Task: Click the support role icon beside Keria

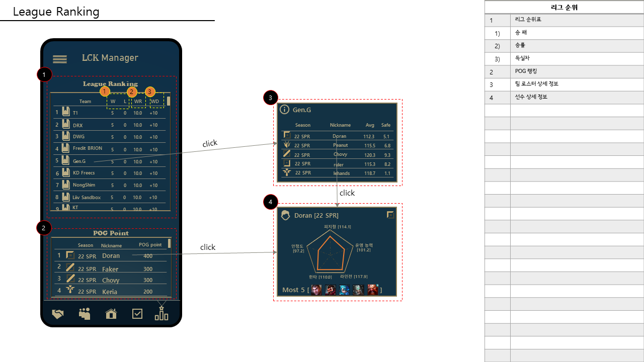Action: (x=70, y=290)
